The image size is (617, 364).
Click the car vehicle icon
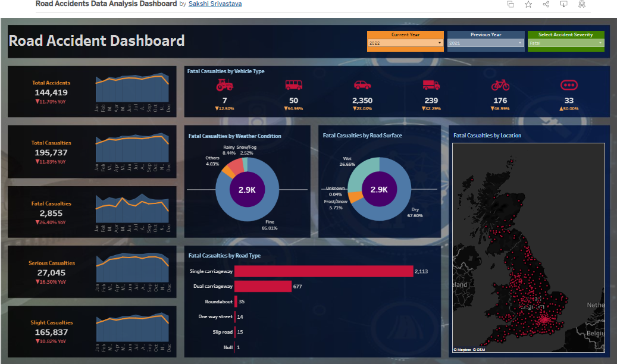click(x=362, y=84)
